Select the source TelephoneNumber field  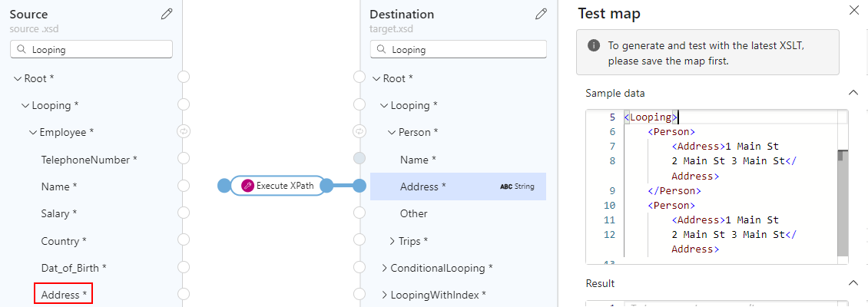(x=89, y=160)
